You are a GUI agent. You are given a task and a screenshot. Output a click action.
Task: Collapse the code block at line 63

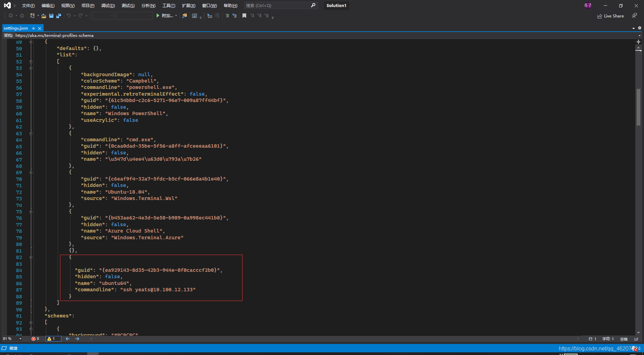(31, 134)
